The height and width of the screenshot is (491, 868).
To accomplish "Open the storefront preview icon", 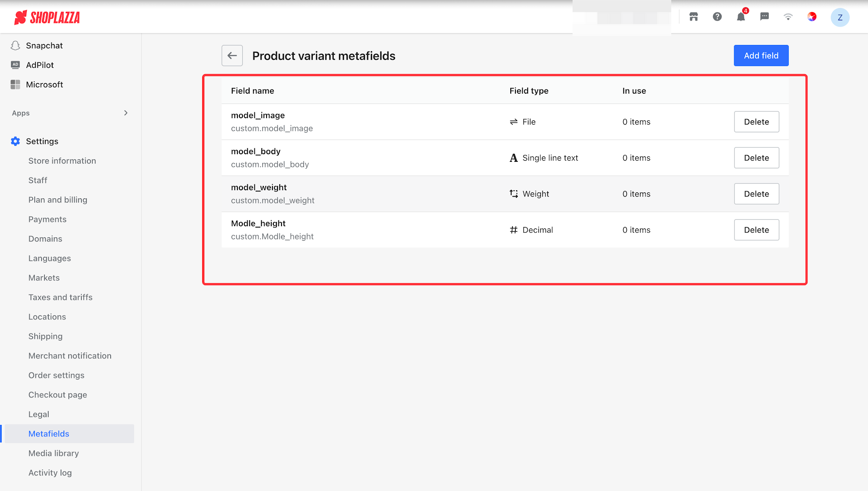I will point(693,17).
